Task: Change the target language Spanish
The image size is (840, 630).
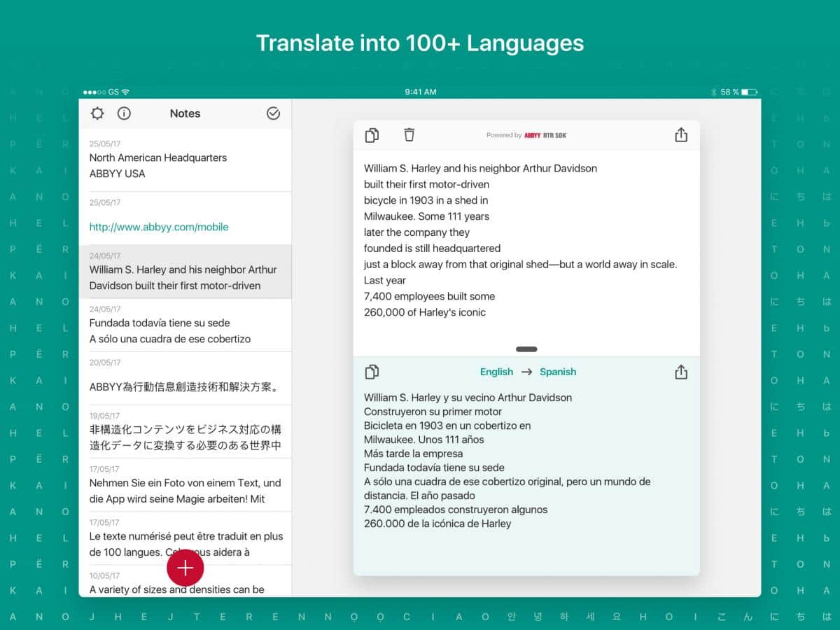Action: (x=558, y=372)
